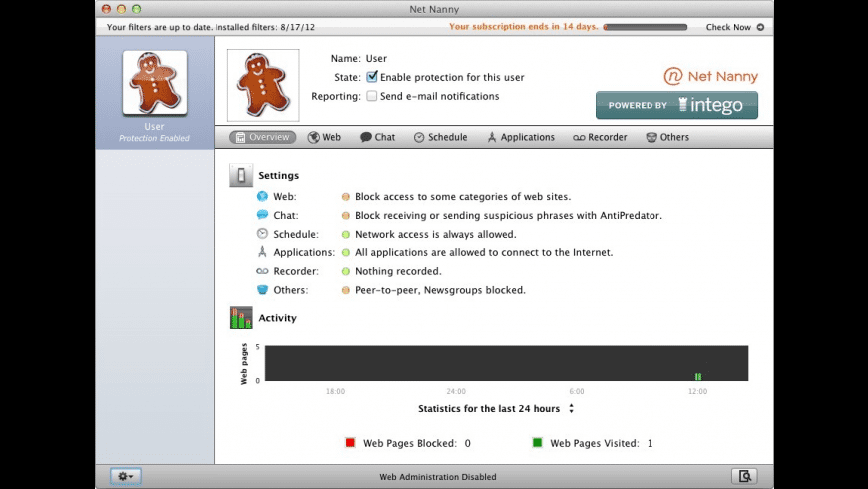Select the User gingerbread avatar in sidebar

coord(155,83)
